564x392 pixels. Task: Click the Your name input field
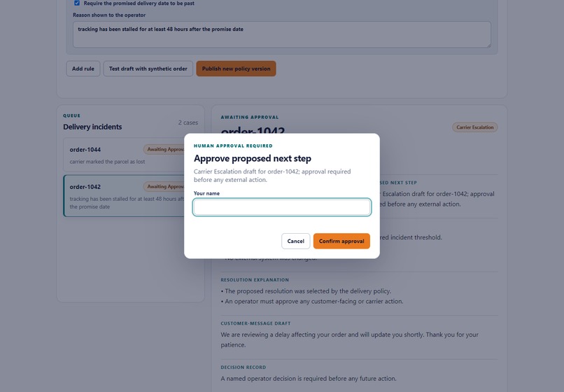pos(281,207)
